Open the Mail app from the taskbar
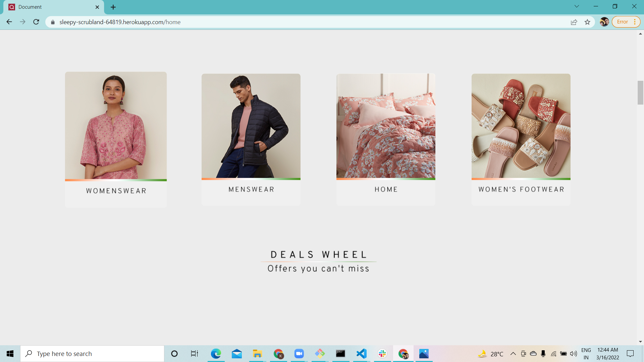This screenshot has width=644, height=362. tap(236, 353)
